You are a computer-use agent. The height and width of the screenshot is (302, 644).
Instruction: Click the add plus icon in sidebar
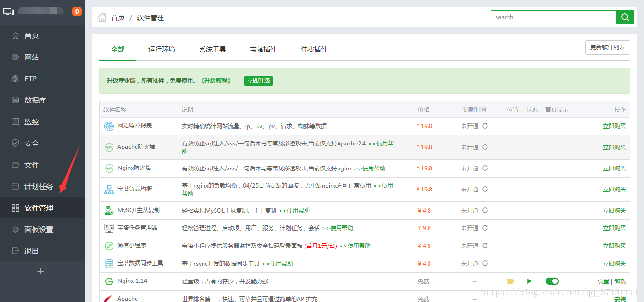coord(41,271)
